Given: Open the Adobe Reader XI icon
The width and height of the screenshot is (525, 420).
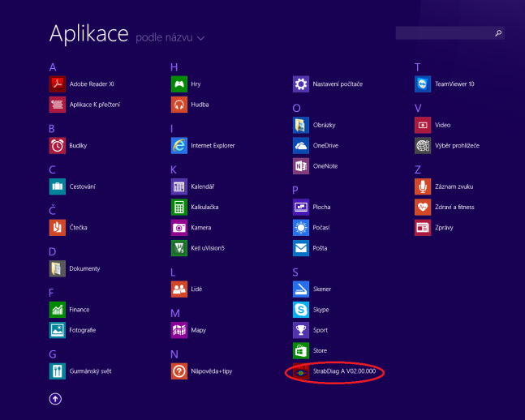Looking at the screenshot, I should [58, 84].
